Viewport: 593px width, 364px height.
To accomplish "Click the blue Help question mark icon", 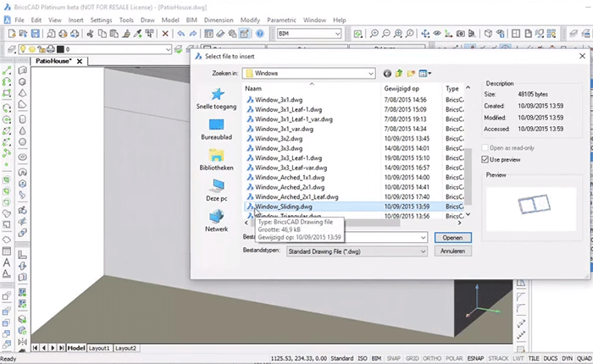I will 260,34.
